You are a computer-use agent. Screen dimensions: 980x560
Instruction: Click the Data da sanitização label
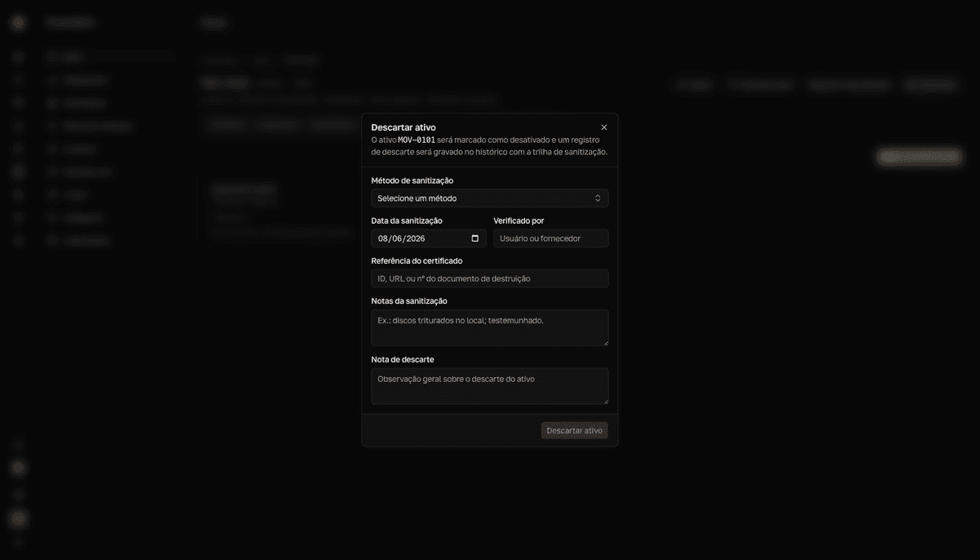[x=407, y=220]
